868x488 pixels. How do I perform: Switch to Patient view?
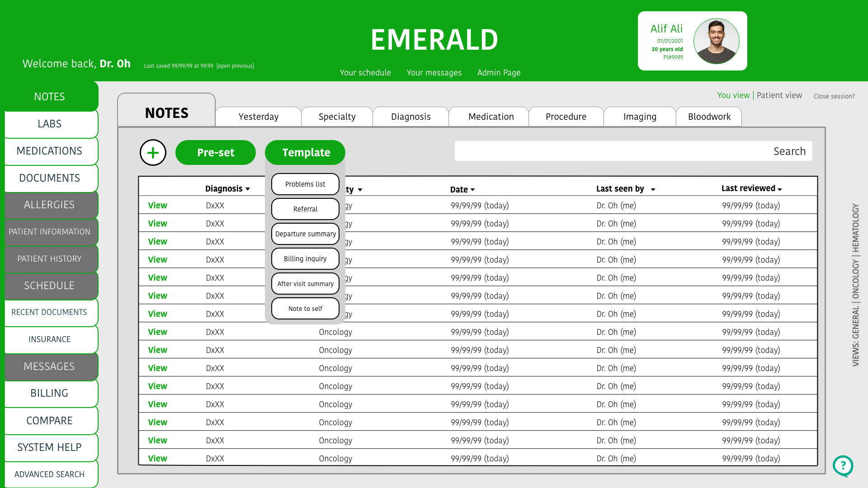click(x=779, y=95)
